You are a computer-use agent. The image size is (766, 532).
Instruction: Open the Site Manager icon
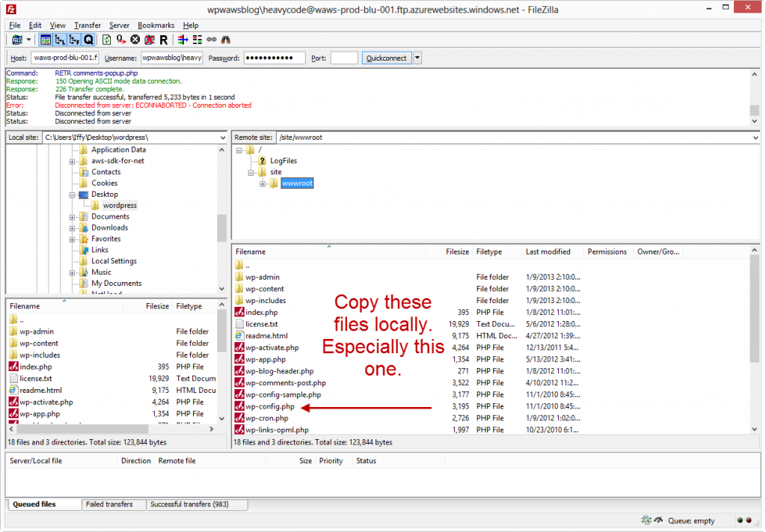(17, 40)
